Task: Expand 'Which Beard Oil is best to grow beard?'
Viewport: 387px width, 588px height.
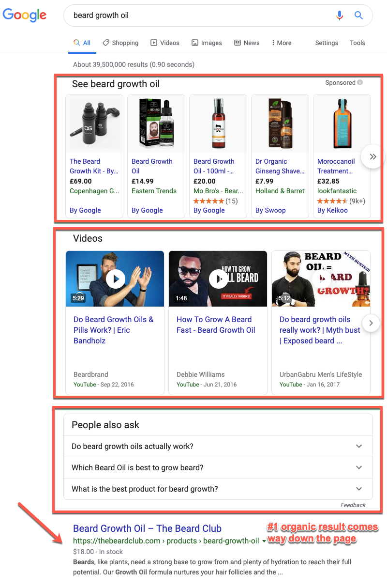Action: [358, 467]
